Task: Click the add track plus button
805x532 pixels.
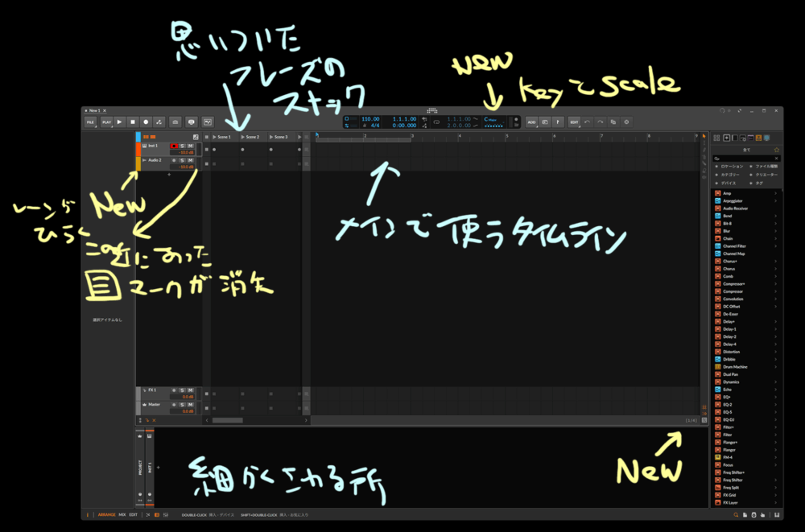Action: 169,175
